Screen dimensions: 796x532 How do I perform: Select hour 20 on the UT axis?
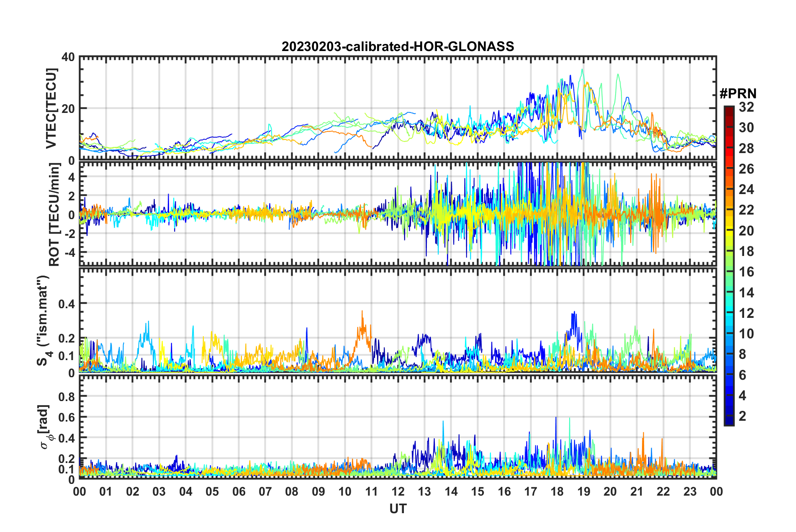[610, 491]
